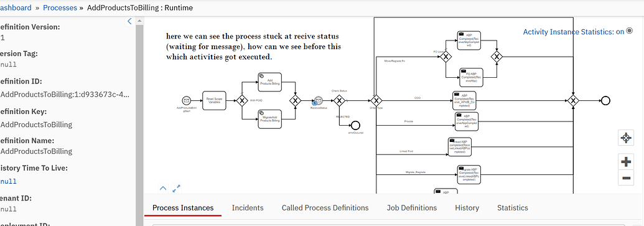The image size is (644, 226).
Task: Click the Move/Regrade Fo flow label
Action: [394, 60]
